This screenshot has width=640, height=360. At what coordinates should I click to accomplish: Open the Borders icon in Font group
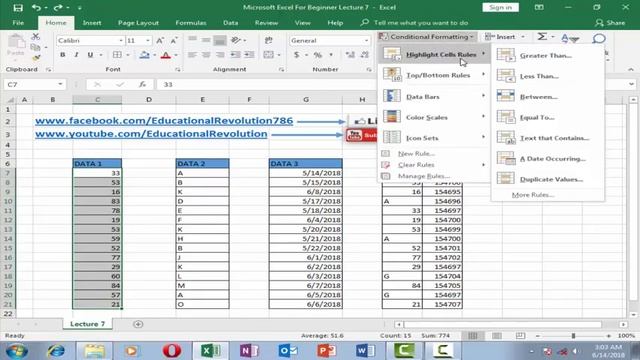pyautogui.click(x=117, y=55)
